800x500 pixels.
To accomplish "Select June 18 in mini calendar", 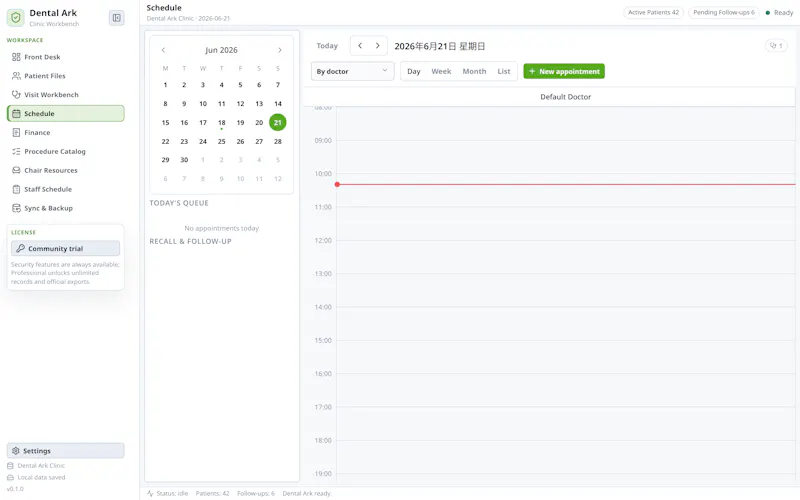I will (x=221, y=122).
